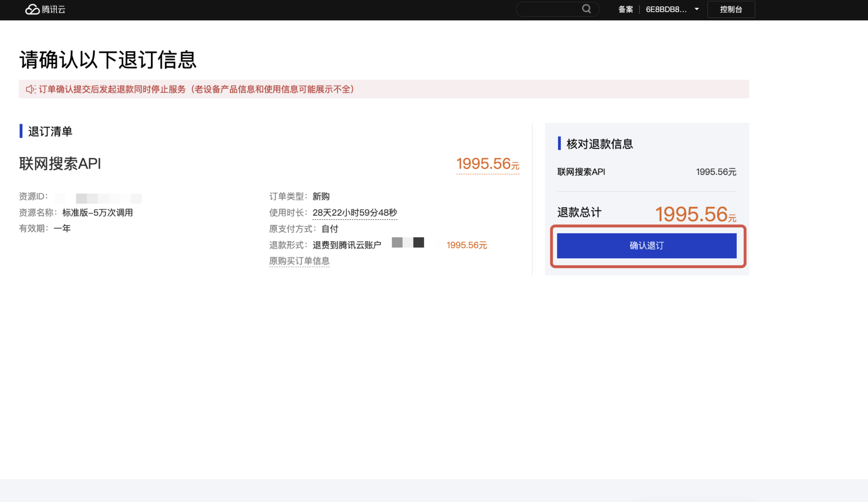The height and width of the screenshot is (502, 868).
Task: Click the Tencent Cloud logo icon
Action: 32,9
